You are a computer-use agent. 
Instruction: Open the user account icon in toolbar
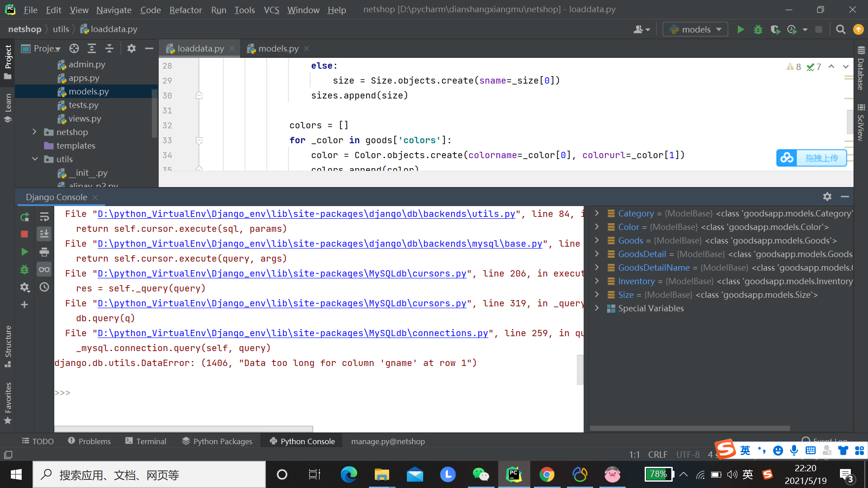tap(642, 29)
